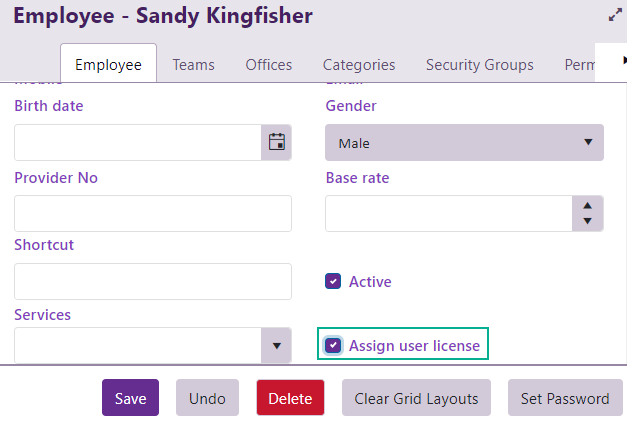
Task: Open the Birth date calendar picker
Action: (277, 142)
